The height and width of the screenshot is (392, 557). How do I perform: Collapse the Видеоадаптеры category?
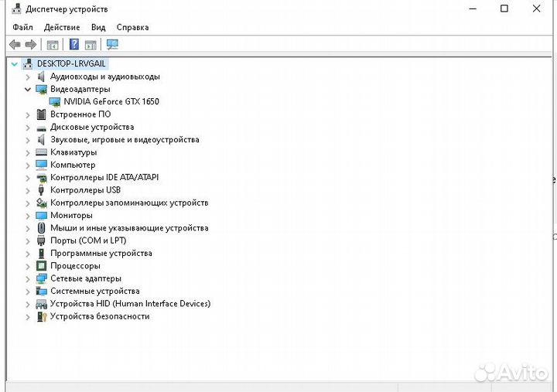tap(28, 89)
